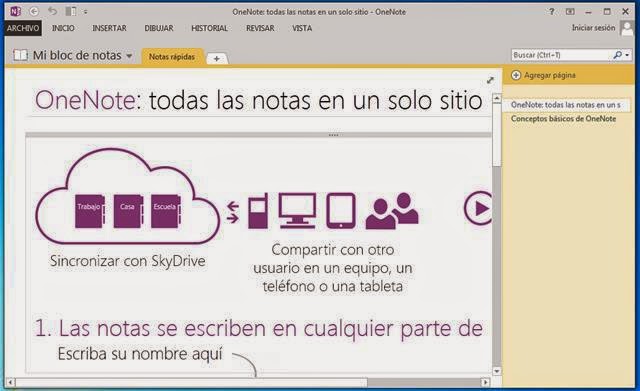Click the horizontal scrollbar thumb
Screen dimensions: 640x391
point(191,382)
